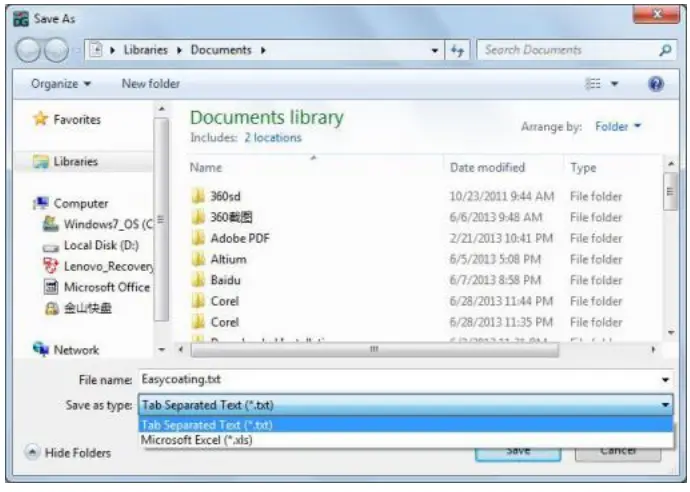The width and height of the screenshot is (690, 492).
Task: Click the Hide Folders arrow icon
Action: point(32,452)
